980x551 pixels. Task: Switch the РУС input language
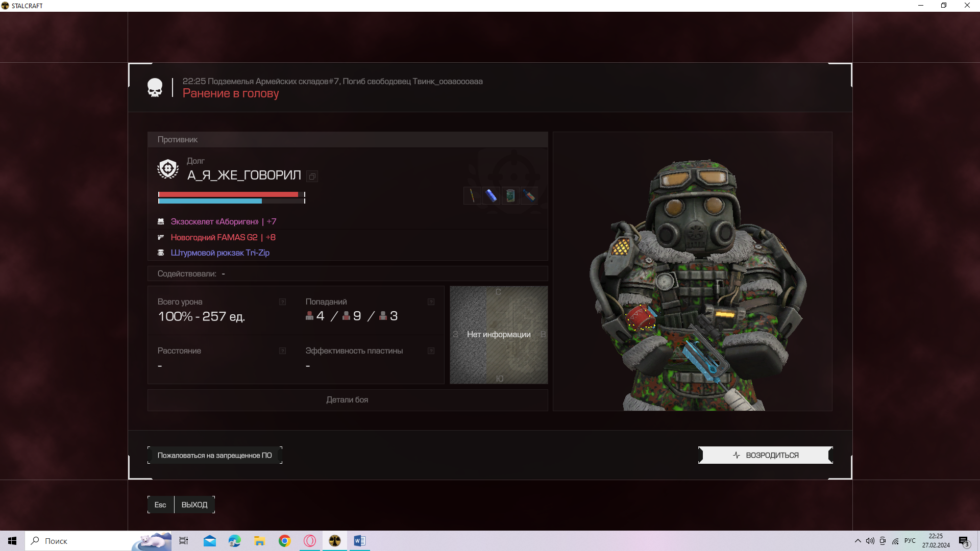910,541
